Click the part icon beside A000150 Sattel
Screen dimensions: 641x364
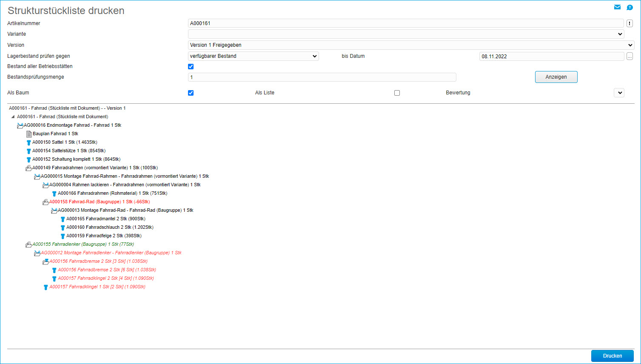[28, 142]
